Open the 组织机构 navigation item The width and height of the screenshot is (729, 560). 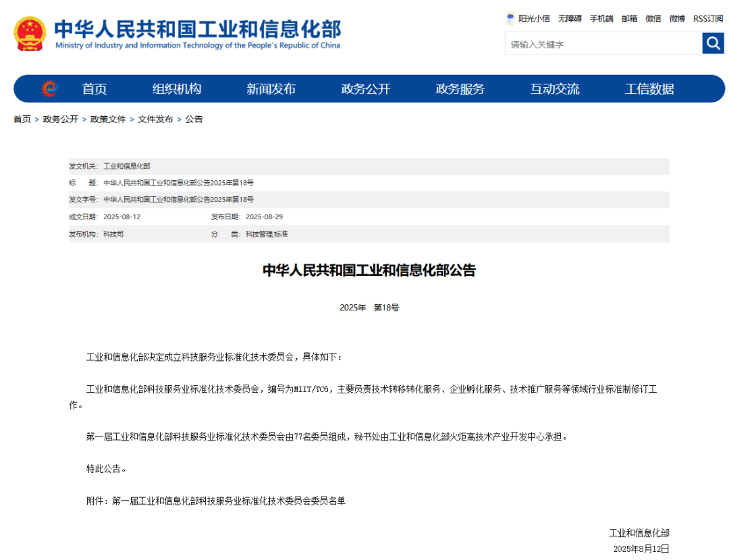point(177,89)
